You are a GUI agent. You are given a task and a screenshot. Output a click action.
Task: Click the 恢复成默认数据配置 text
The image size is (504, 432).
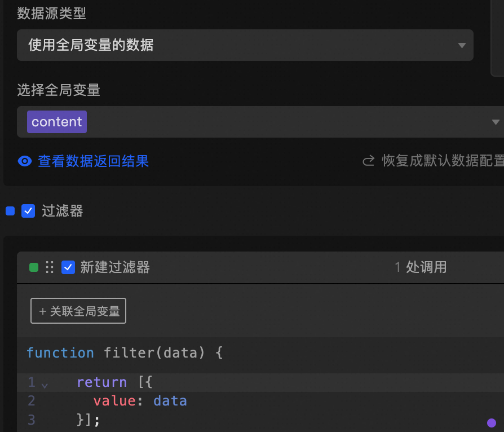tap(443, 161)
